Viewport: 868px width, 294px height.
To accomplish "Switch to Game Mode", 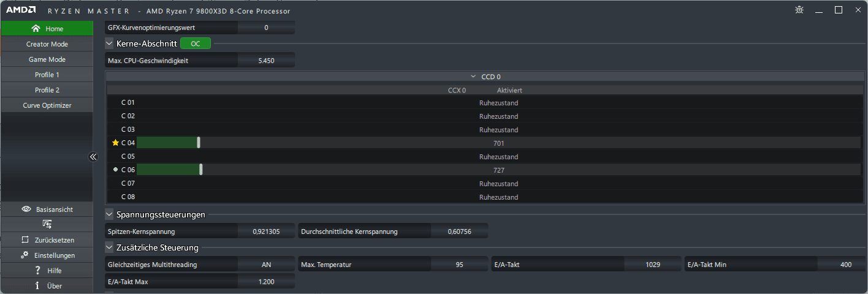I will [x=47, y=59].
